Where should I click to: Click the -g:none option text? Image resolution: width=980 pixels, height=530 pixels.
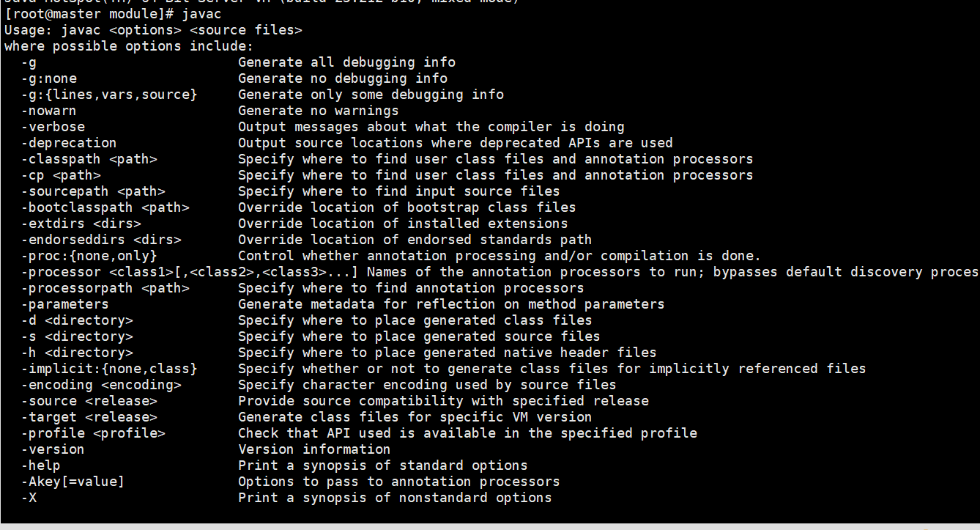(x=48, y=78)
